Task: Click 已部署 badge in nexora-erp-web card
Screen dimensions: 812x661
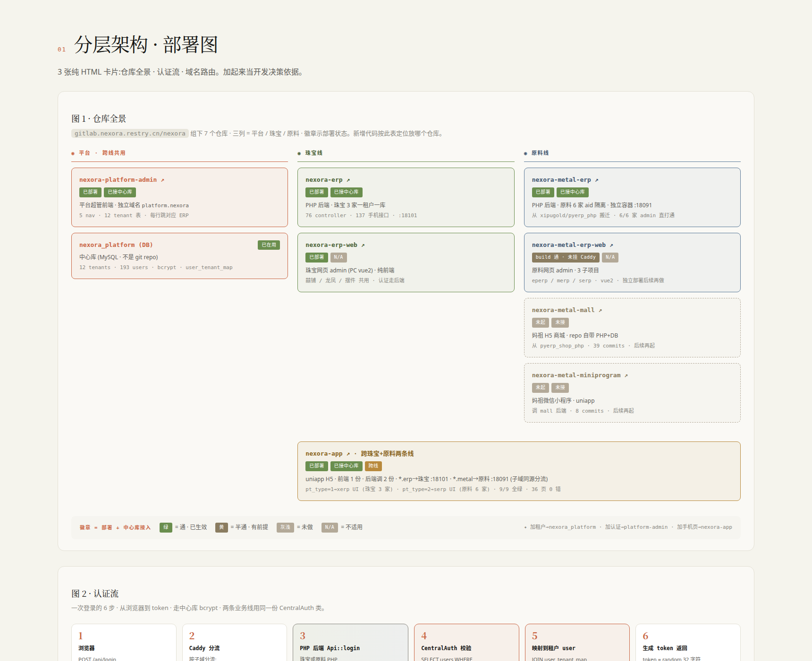Action: 317,257
